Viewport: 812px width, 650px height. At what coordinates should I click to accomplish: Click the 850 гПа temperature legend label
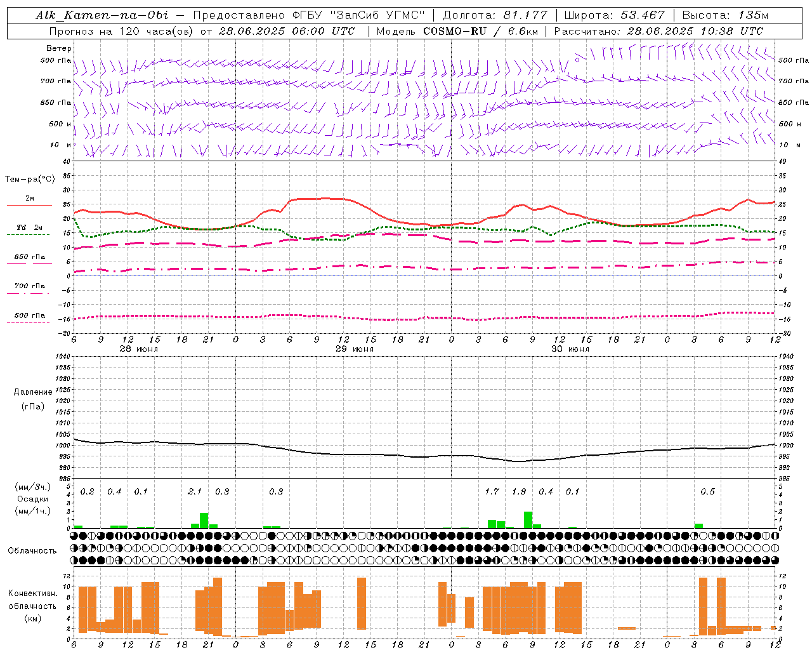click(30, 257)
